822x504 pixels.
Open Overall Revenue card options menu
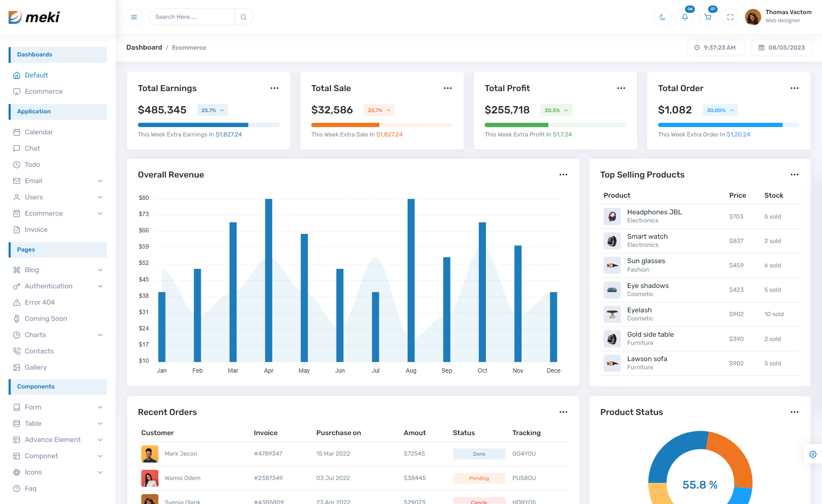(x=563, y=175)
